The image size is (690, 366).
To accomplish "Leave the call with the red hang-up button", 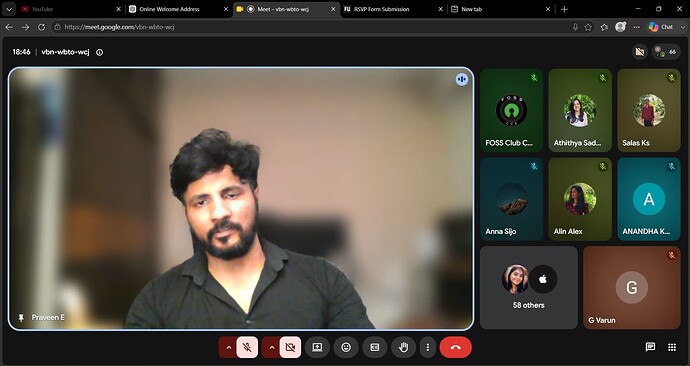I will point(455,348).
